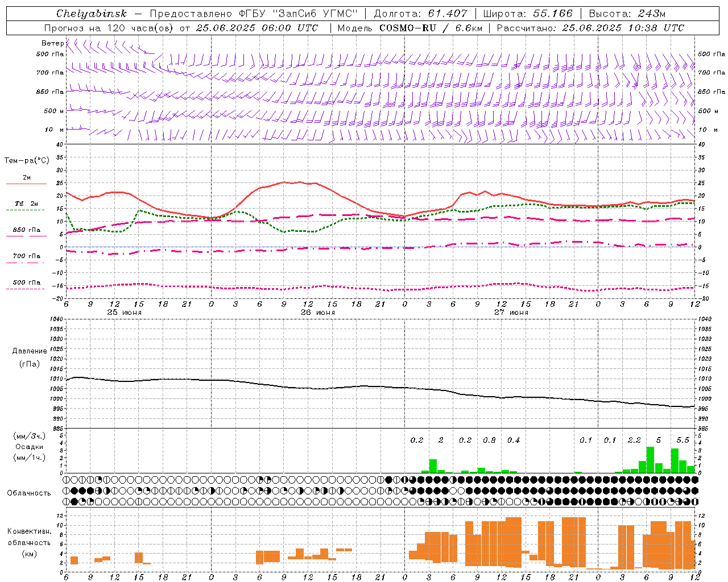
Task: Select the Широта: 55.166 latitude value
Action: tap(528, 14)
